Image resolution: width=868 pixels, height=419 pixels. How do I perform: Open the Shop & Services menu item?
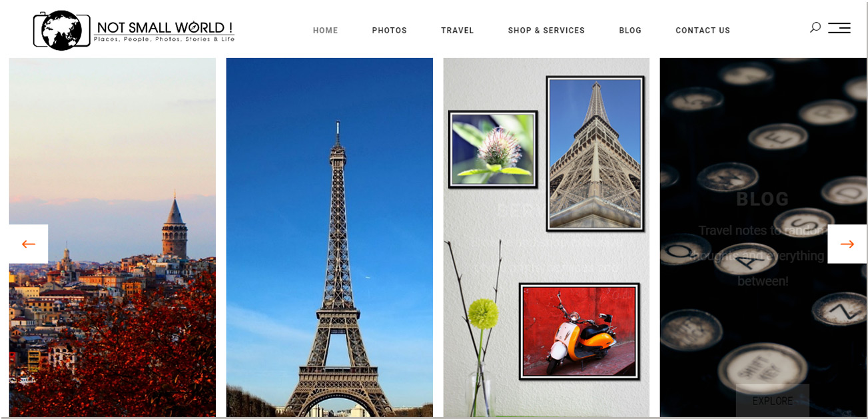[x=546, y=31]
